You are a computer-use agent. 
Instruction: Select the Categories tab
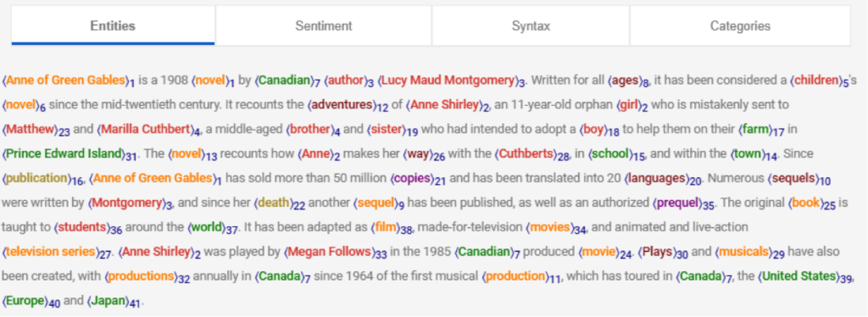740,26
